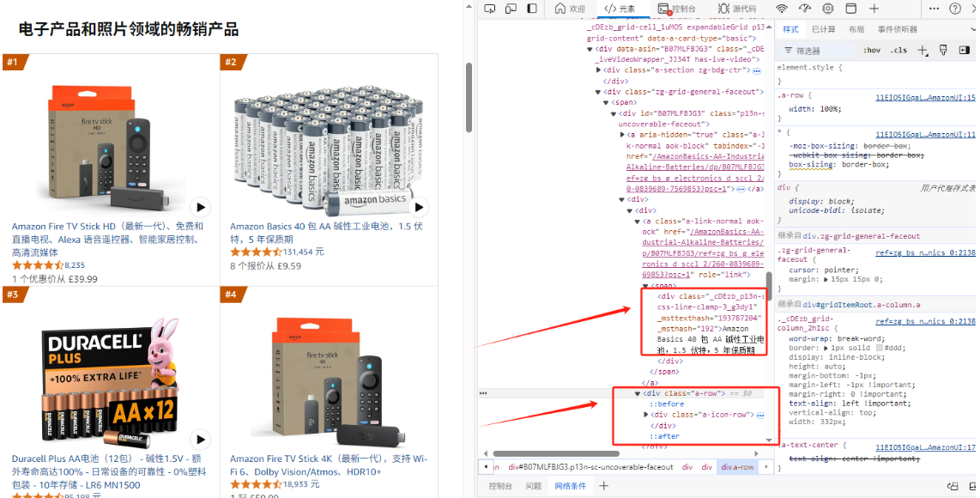Click the DOM tree vertical scrollbar thumb
Image resolution: width=980 pixels, height=498 pixels.
coord(770,286)
